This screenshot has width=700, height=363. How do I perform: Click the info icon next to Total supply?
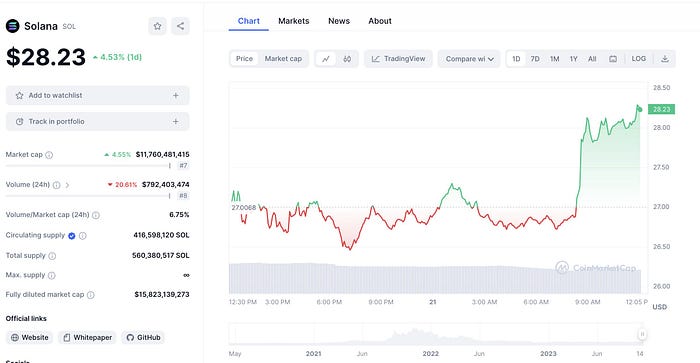point(52,256)
